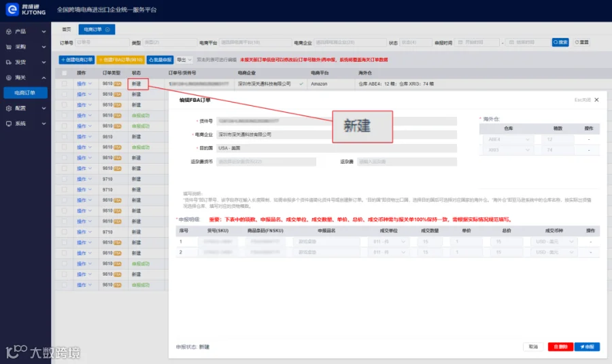Click the 货号(SKU) column header

[218, 231]
